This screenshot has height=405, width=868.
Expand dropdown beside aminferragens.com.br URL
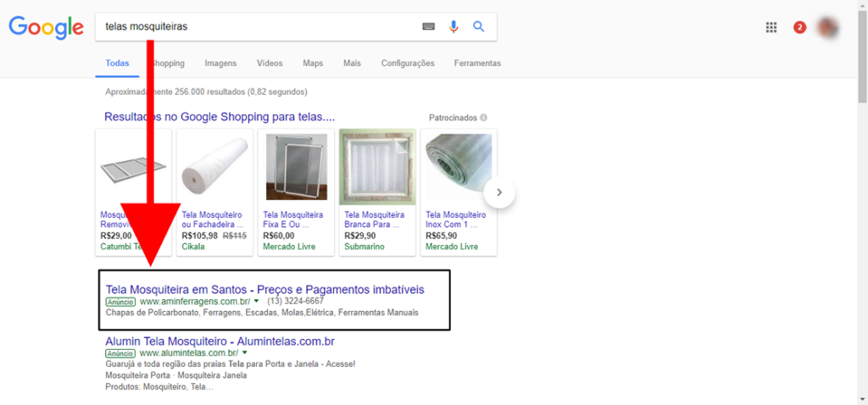point(256,302)
